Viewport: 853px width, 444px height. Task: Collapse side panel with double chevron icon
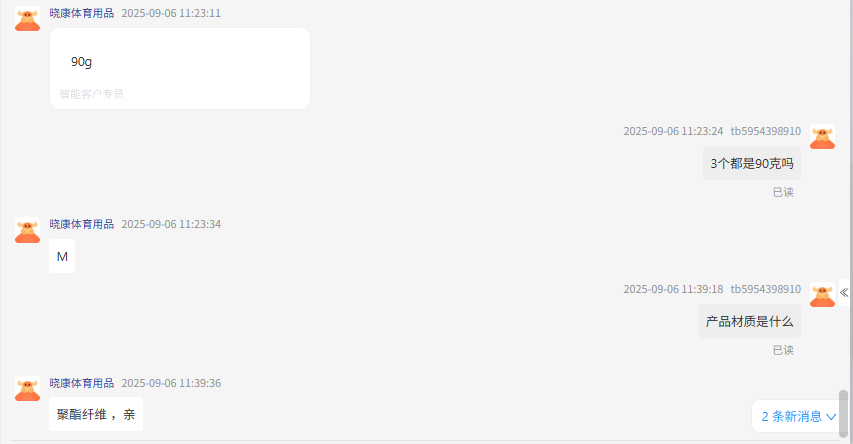(x=844, y=293)
